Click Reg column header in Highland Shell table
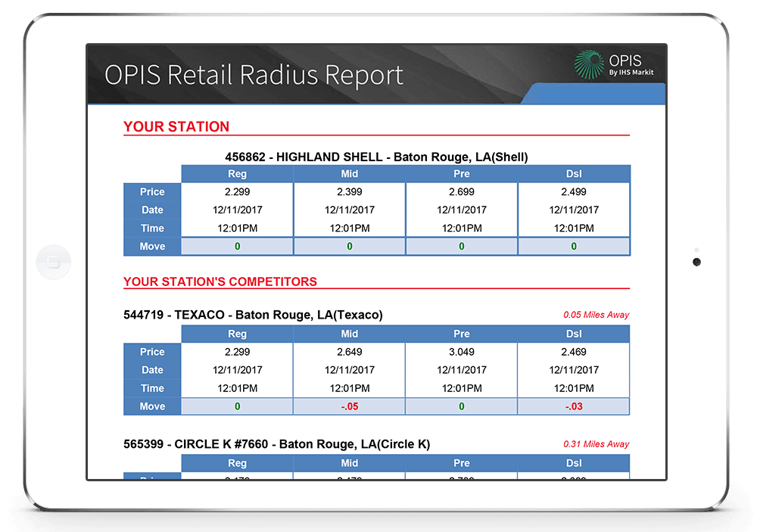The image size is (757, 532). [237, 174]
